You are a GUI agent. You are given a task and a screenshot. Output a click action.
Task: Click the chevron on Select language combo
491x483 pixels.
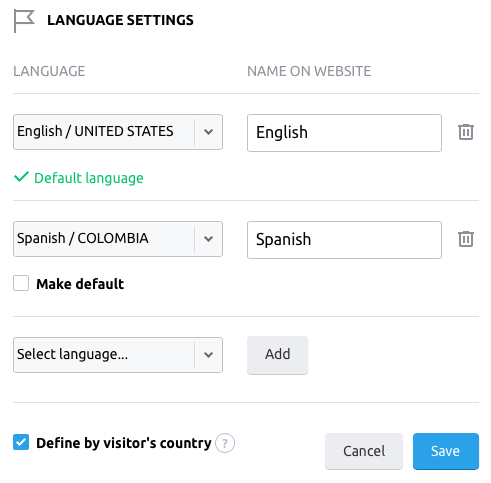coord(209,355)
